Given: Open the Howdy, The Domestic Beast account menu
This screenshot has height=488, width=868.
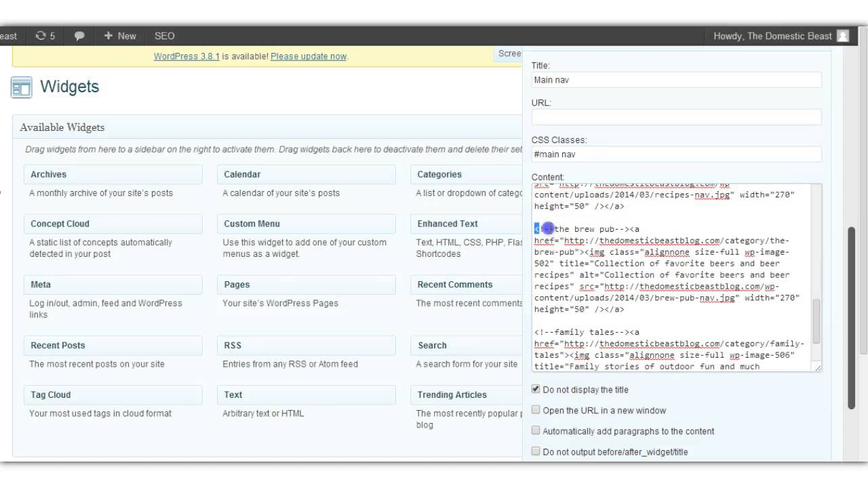Looking at the screenshot, I should click(x=772, y=36).
